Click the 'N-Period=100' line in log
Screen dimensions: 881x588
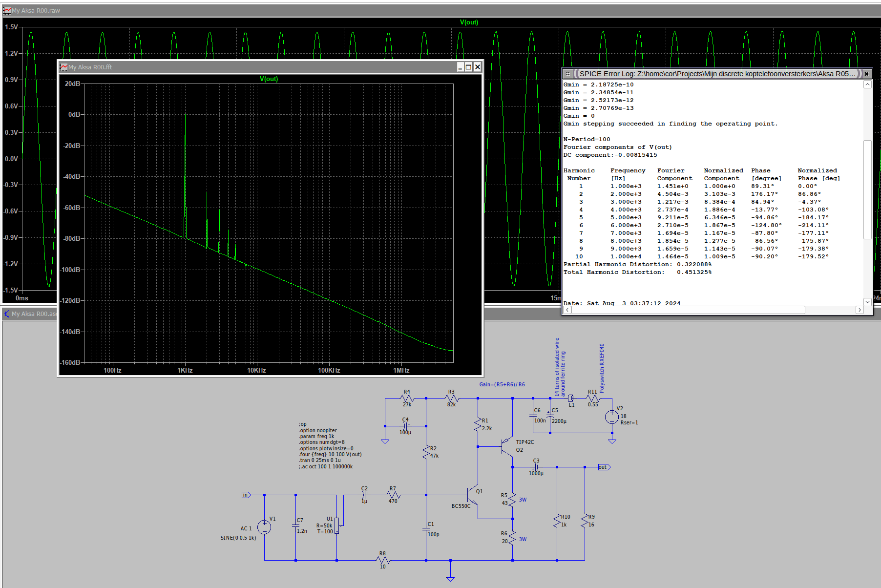pos(587,139)
